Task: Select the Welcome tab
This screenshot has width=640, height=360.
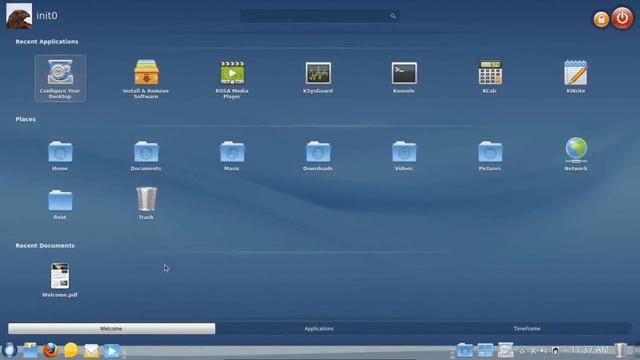Action: [111, 329]
